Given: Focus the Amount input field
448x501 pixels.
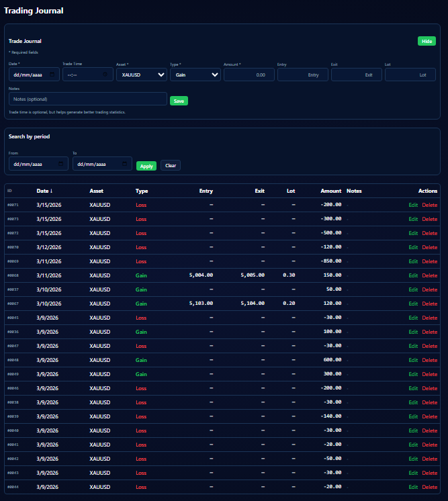Looking at the screenshot, I should (x=249, y=75).
